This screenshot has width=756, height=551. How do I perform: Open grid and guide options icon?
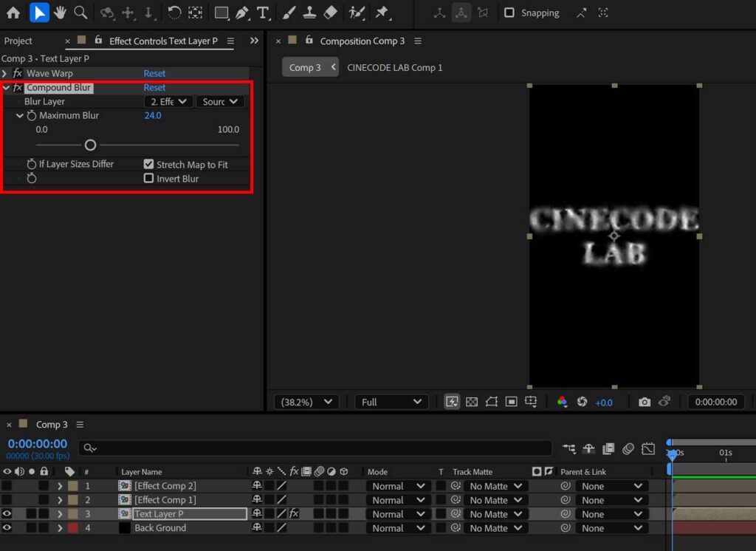coord(531,402)
